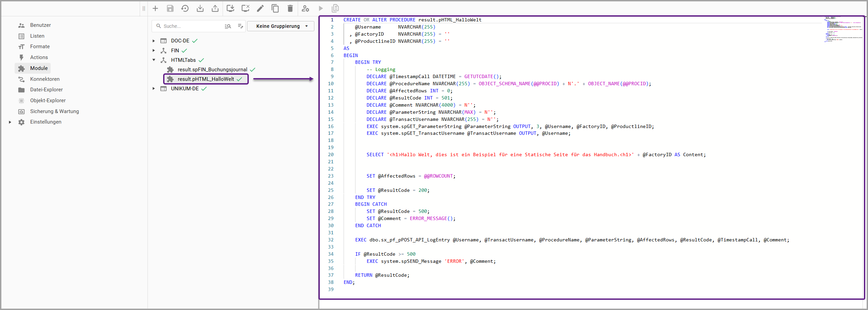Click the monitor with X uninstall icon
Image resolution: width=868 pixels, height=310 pixels.
point(245,8)
